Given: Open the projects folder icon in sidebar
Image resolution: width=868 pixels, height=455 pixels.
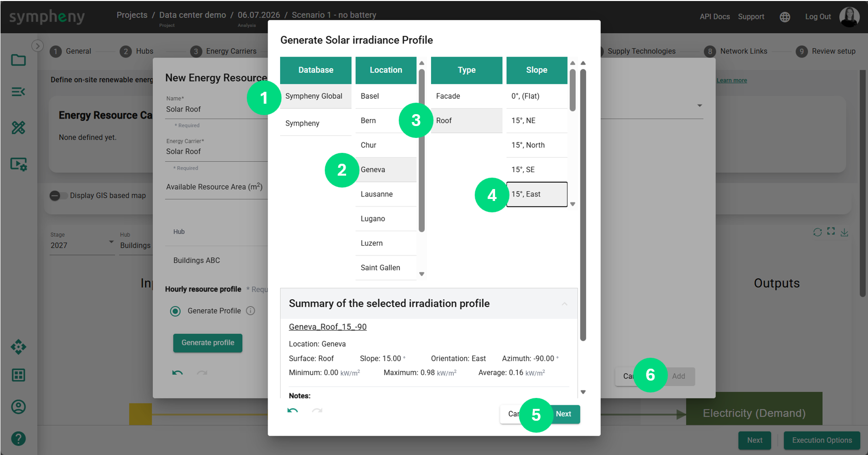Looking at the screenshot, I should tap(18, 60).
